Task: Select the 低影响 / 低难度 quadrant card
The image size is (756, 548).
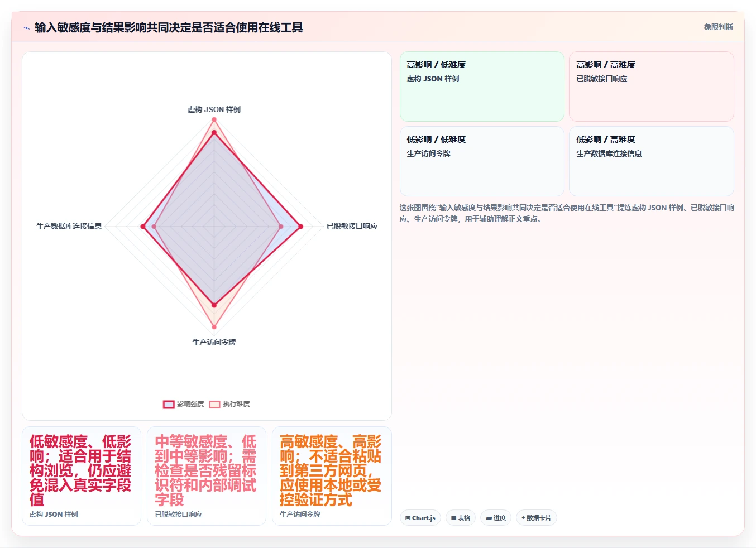Action: [482, 161]
